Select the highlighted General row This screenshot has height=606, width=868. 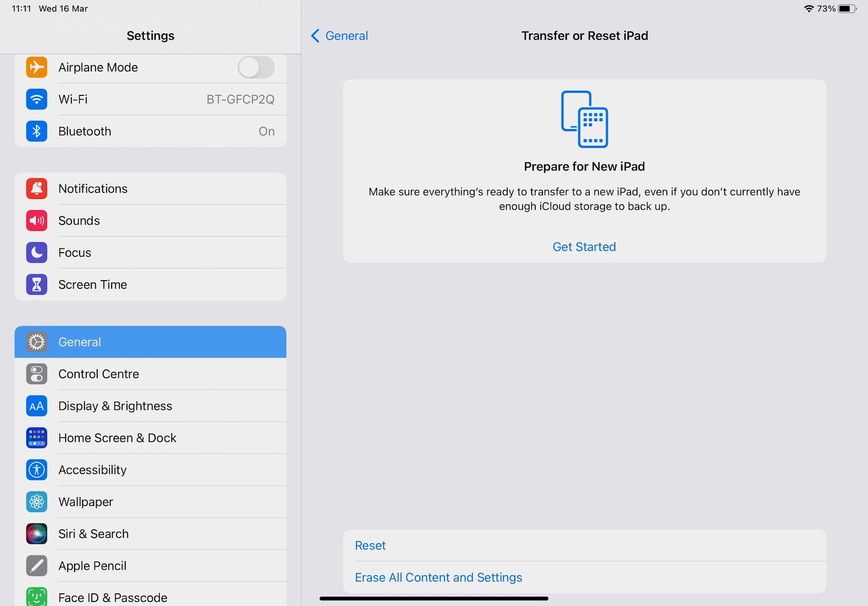151,342
